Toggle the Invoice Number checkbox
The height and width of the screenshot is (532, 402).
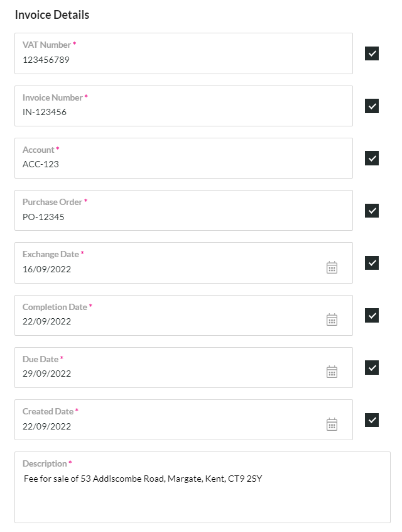coord(371,106)
